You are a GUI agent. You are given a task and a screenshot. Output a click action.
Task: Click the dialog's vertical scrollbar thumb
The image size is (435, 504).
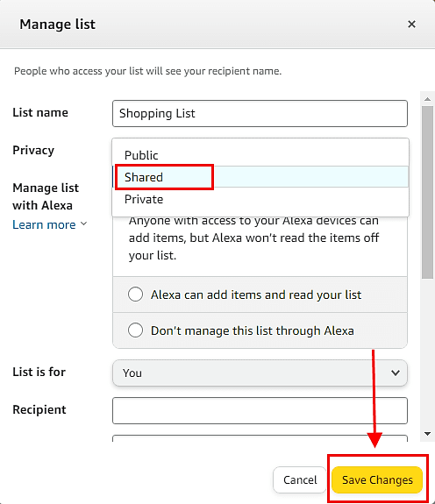point(427,192)
